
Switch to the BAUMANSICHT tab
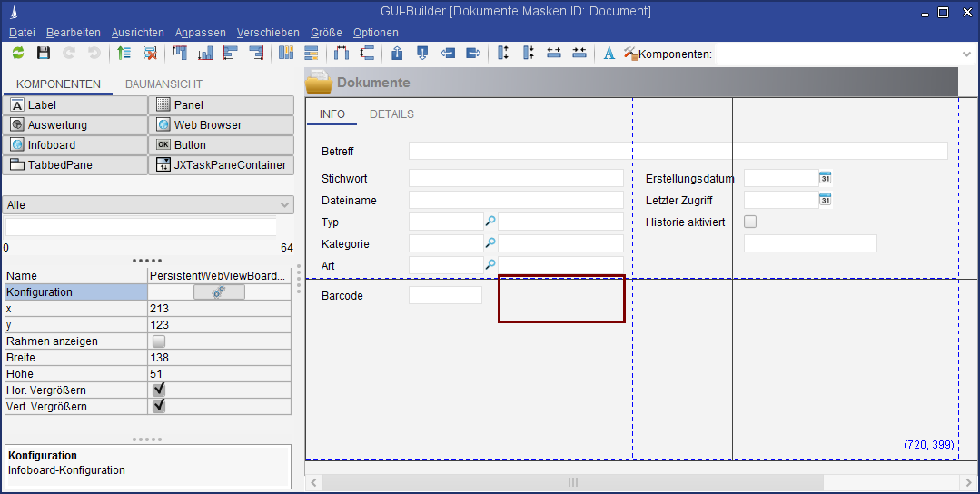click(x=163, y=84)
